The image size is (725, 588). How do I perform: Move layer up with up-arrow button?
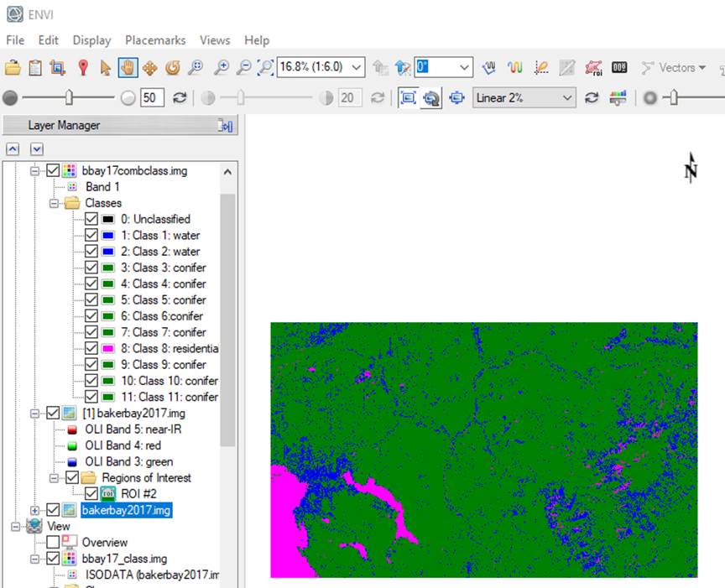pyautogui.click(x=13, y=149)
